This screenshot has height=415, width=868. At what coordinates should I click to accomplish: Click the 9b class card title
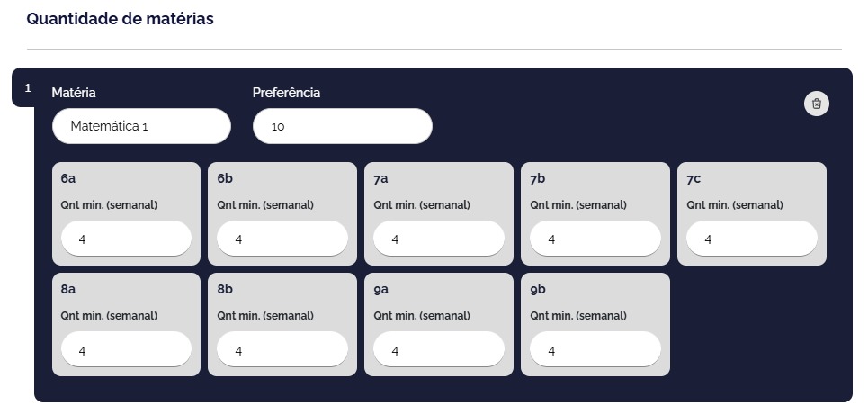(x=538, y=289)
